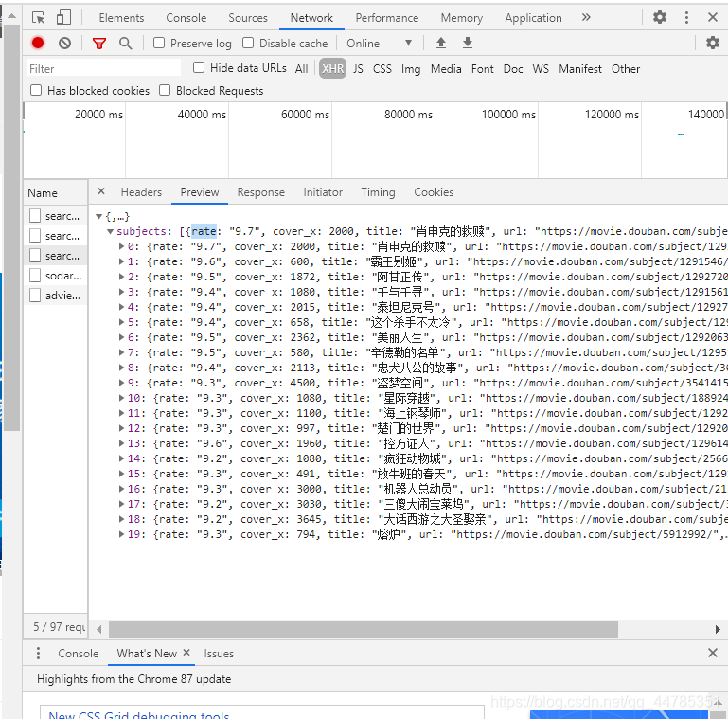Open the Initiator tab

323,191
